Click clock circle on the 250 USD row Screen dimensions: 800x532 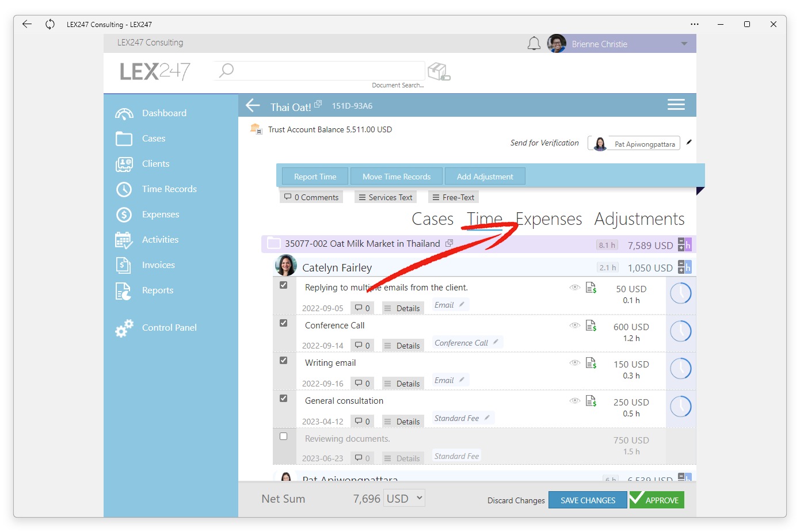681,407
